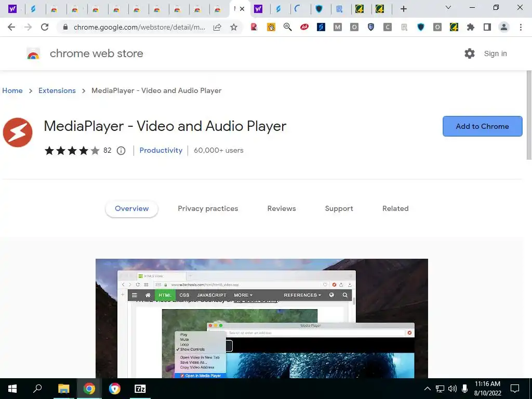Reload the current page
The width and height of the screenshot is (532, 399).
45,27
